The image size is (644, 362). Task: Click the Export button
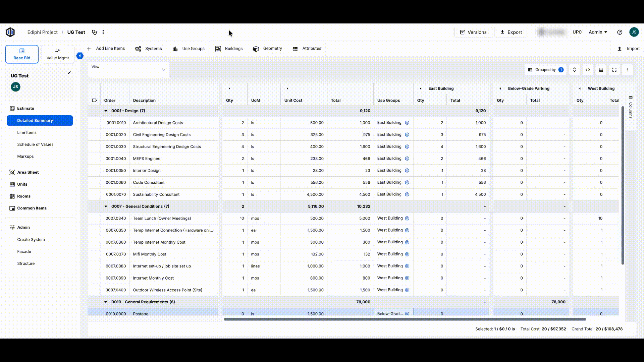coord(511,32)
